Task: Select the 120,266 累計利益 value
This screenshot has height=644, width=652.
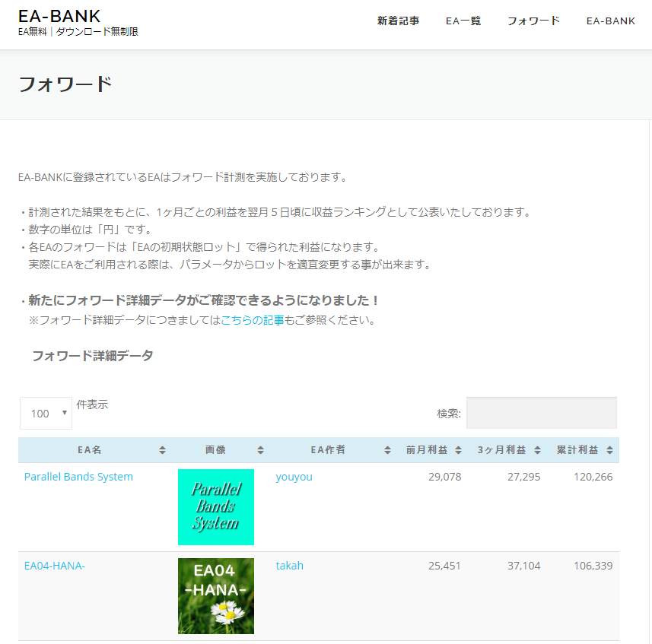Action: [x=593, y=477]
